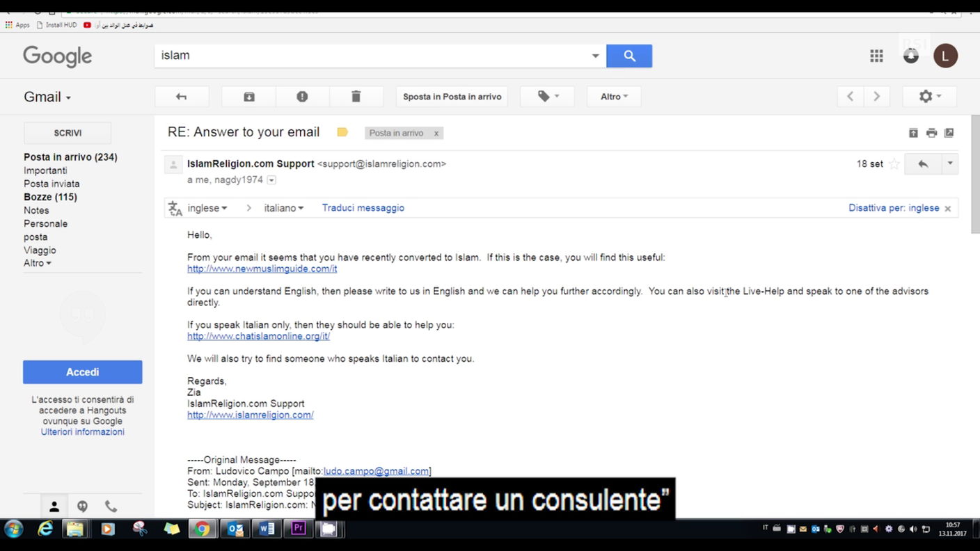Change target language from italiano
Image resolution: width=980 pixels, height=551 pixels.
[284, 208]
